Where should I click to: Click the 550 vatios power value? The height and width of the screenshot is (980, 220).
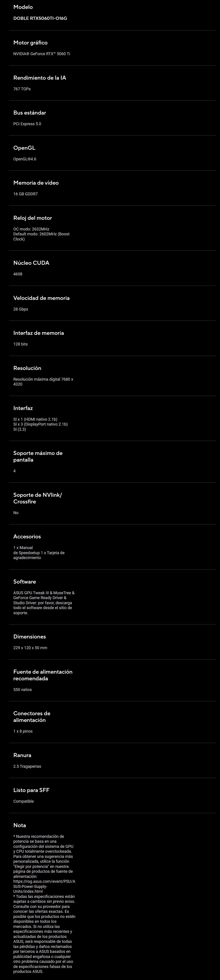22,689
